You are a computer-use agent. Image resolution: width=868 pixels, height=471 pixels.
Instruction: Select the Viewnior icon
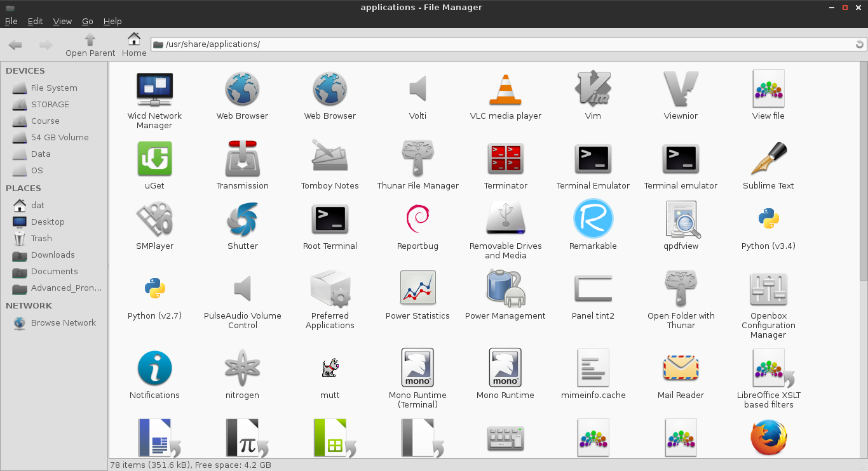click(x=681, y=89)
